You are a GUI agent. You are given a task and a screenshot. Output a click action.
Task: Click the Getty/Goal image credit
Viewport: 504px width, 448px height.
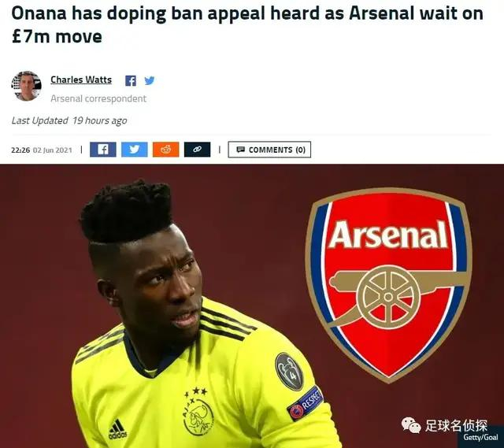480,438
